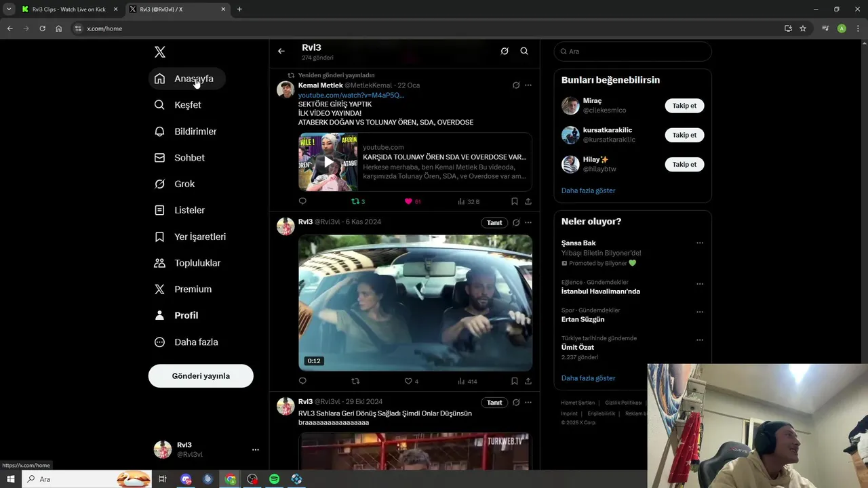View stats of Kemal Metlek post
868x488 pixels.
[469, 201]
